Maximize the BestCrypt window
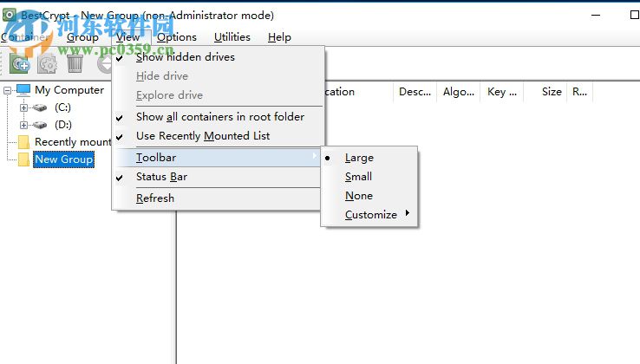The width and height of the screenshot is (640, 364). click(634, 15)
